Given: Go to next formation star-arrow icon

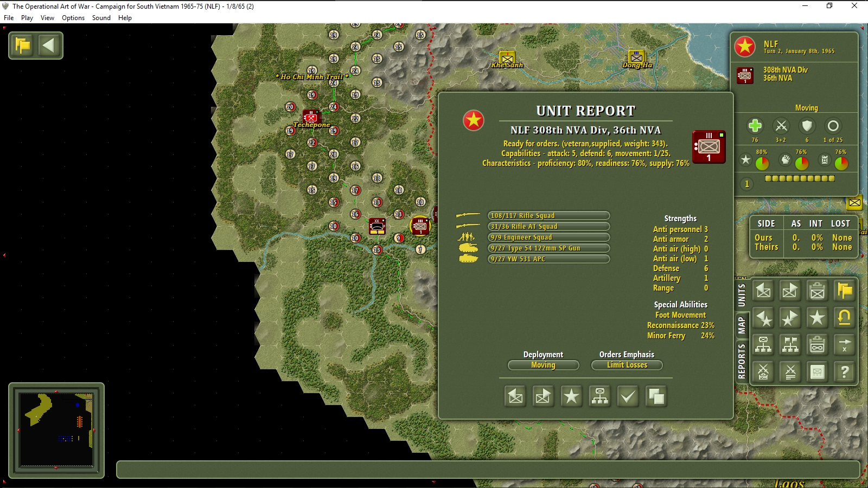Looking at the screenshot, I should pyautogui.click(x=790, y=318).
